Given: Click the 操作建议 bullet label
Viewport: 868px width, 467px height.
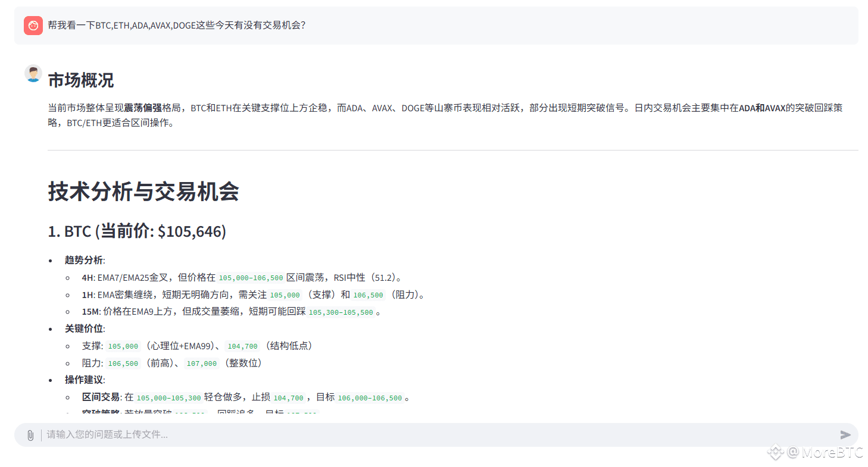Looking at the screenshot, I should tap(84, 380).
